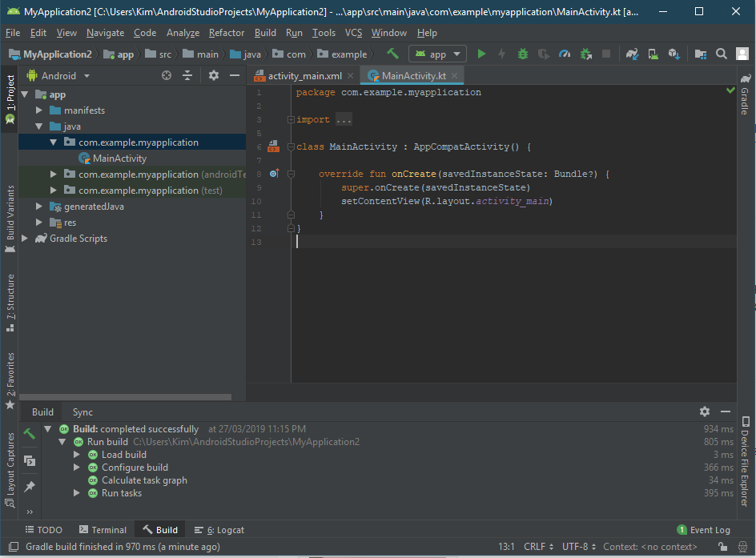This screenshot has width=756, height=558.
Task: Start debugging with the green bug icon
Action: pos(523,54)
